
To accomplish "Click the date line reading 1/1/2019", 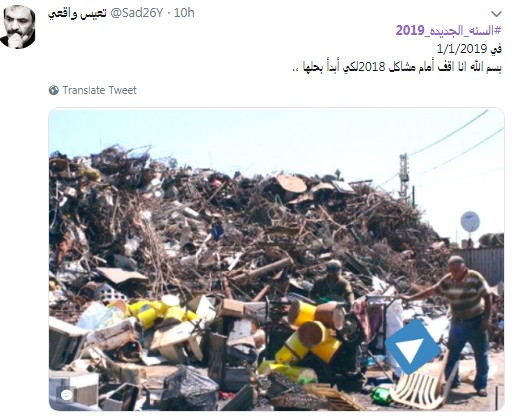I will click(469, 49).
